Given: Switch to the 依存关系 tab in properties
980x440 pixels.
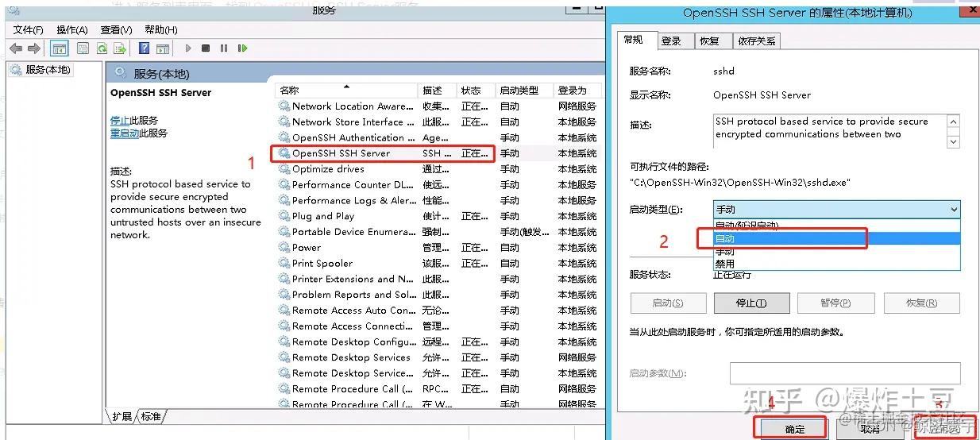Looking at the screenshot, I should point(756,41).
